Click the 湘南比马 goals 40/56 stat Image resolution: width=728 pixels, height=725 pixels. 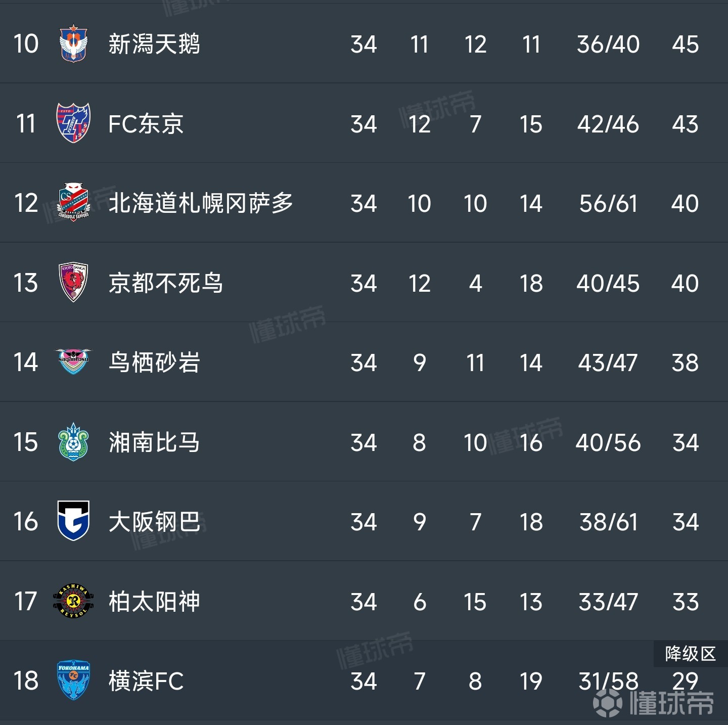pyautogui.click(x=607, y=443)
